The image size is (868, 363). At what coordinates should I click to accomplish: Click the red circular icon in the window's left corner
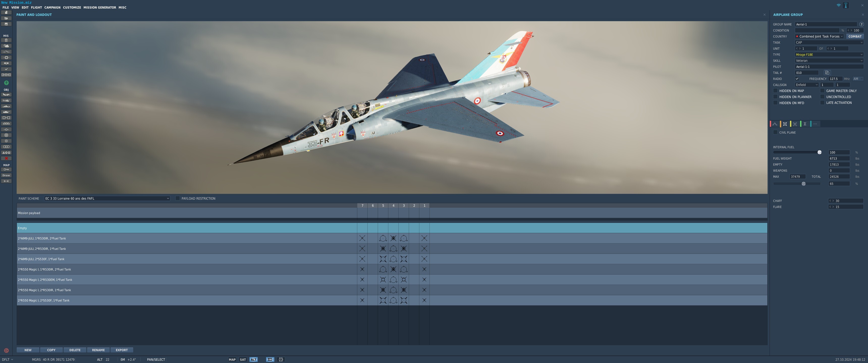tap(6, 351)
